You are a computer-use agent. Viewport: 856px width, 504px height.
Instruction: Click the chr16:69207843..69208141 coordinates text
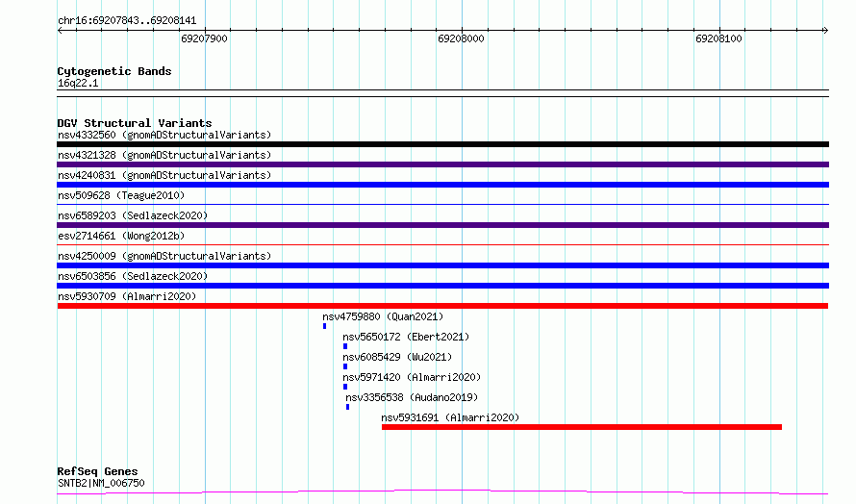pyautogui.click(x=127, y=21)
